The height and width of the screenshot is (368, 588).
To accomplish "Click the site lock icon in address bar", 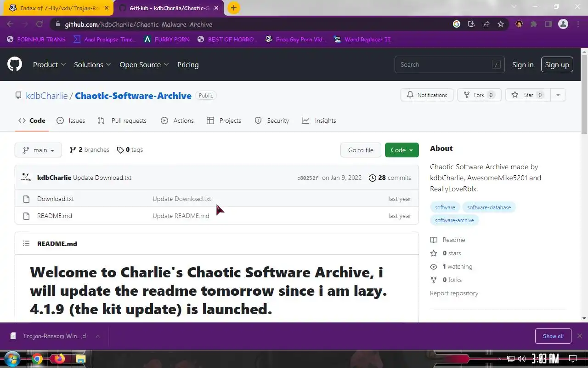I will (57, 24).
